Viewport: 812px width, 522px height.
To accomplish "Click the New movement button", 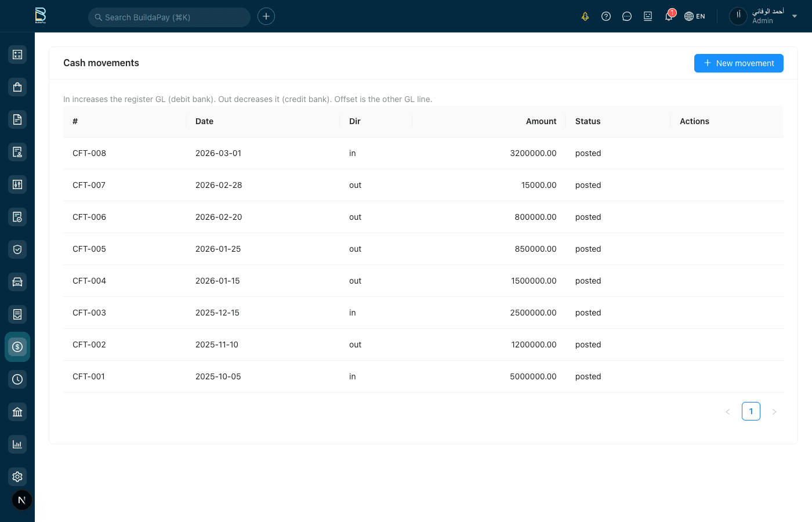I will pos(738,63).
